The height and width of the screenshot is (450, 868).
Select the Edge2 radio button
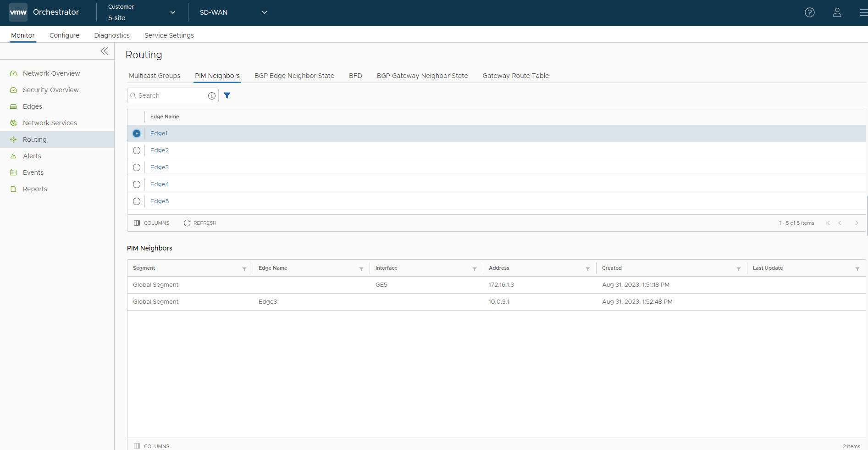[137, 150]
